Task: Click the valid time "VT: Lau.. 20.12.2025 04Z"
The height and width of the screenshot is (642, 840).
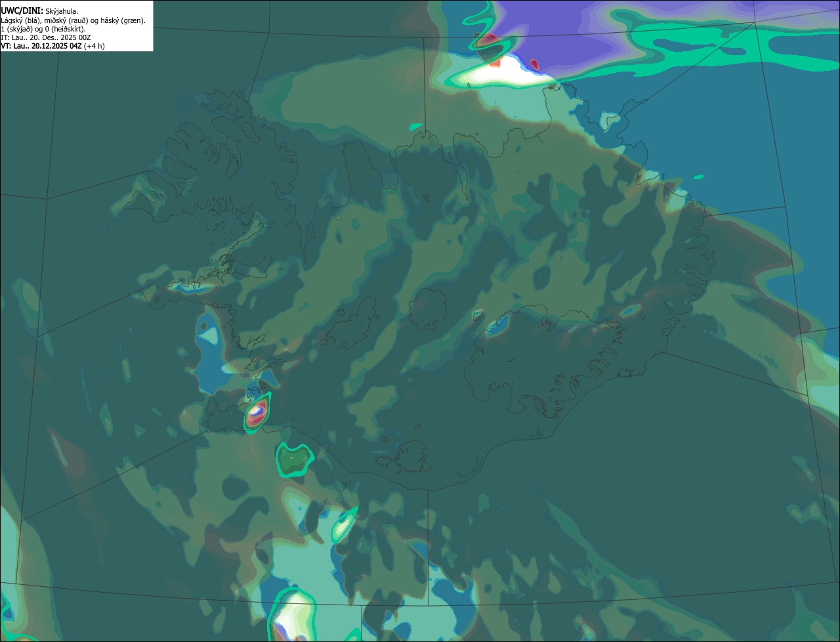Action: pyautogui.click(x=41, y=46)
